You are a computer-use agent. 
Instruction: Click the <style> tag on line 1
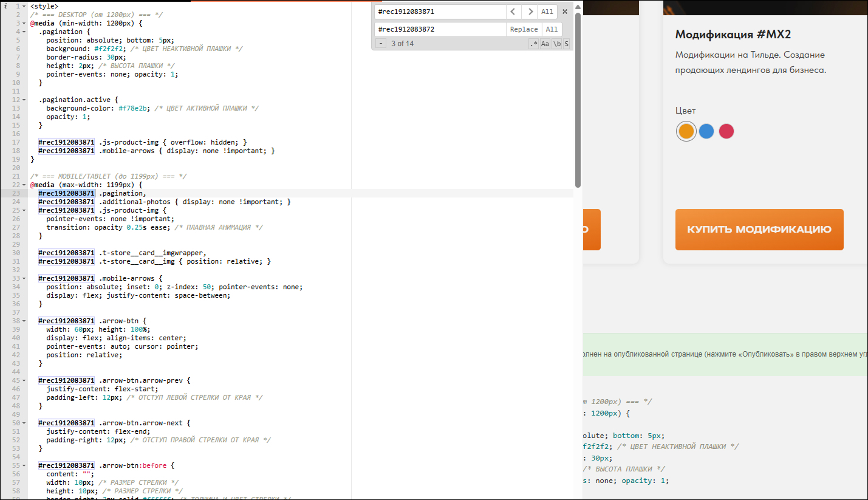[x=44, y=6]
